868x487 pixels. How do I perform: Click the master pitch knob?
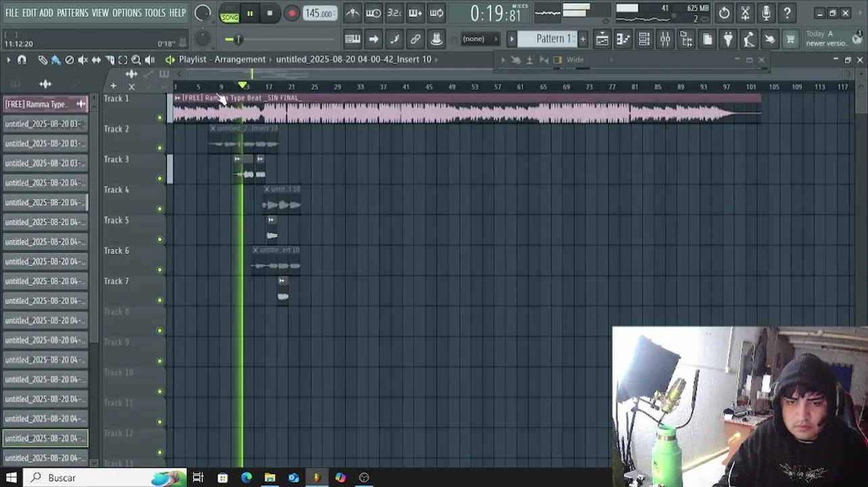click(202, 39)
